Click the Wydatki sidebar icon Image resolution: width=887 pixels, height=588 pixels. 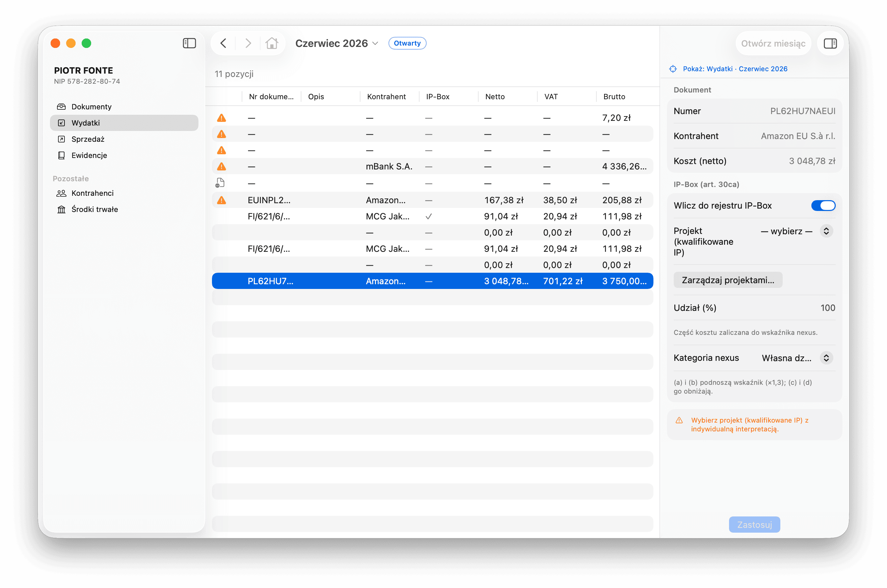point(61,123)
